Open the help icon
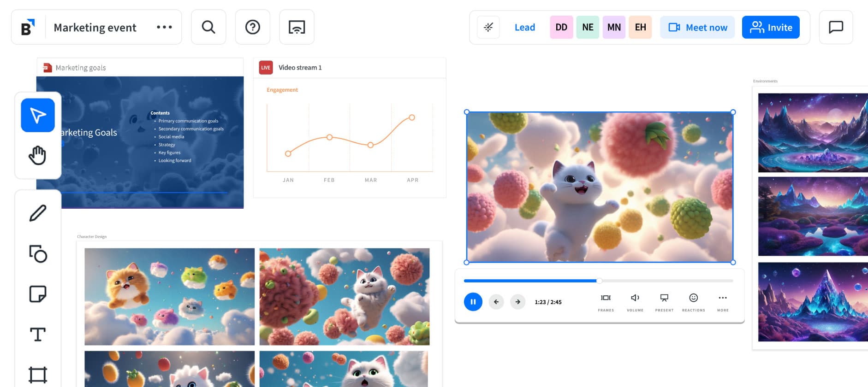 [x=253, y=27]
